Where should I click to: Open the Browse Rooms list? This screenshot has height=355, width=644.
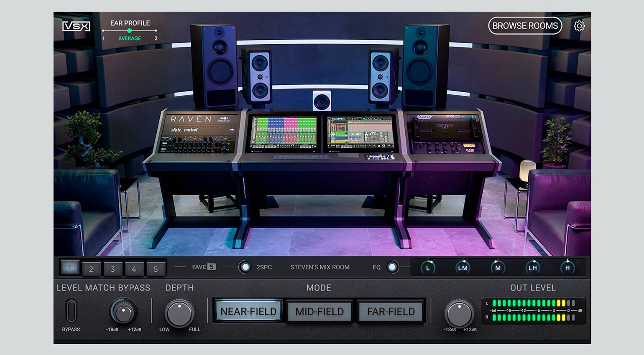tap(525, 26)
